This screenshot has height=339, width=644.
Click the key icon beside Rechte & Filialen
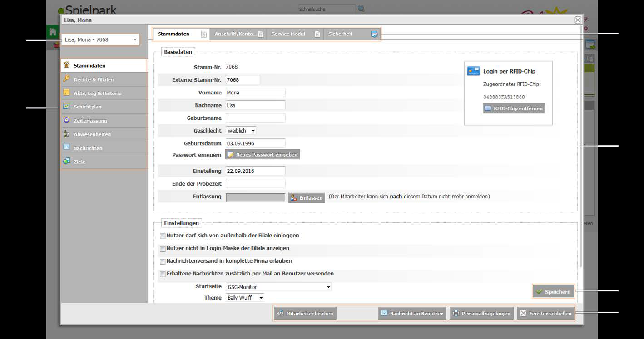tap(66, 79)
